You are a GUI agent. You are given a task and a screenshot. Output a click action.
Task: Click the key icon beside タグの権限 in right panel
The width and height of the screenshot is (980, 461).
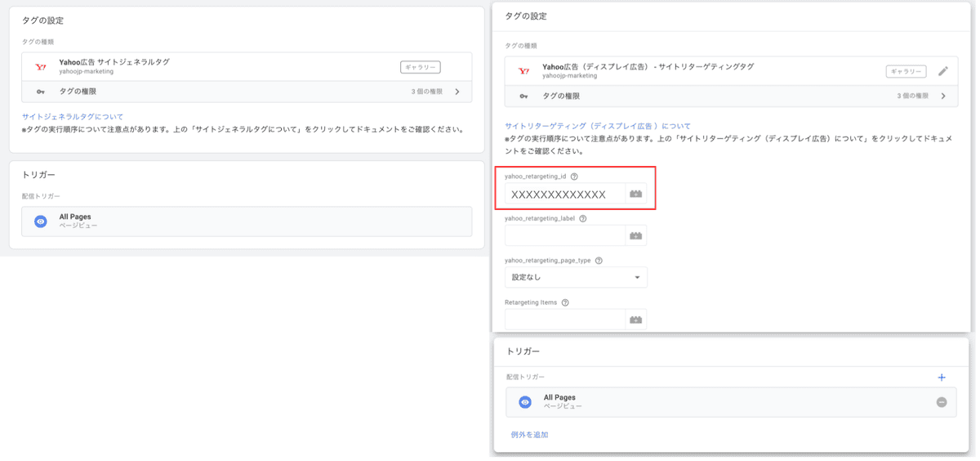(524, 96)
